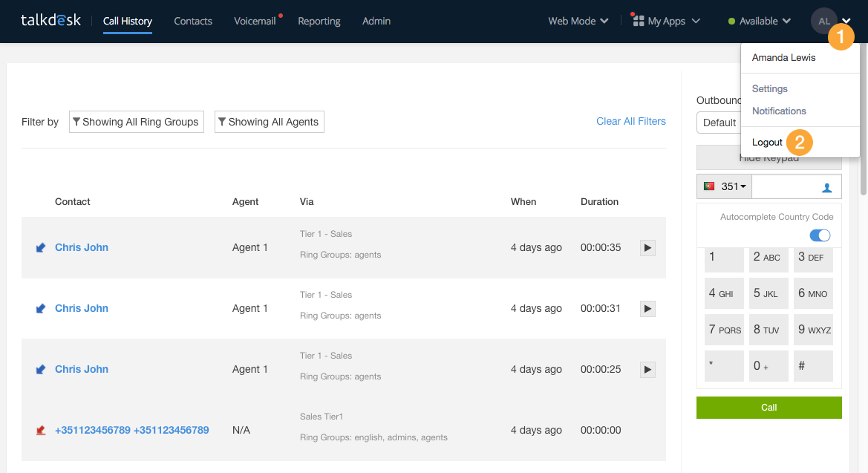Screen dimensions: 868x473
Task: Click the green availability status dot
Action: click(731, 21)
